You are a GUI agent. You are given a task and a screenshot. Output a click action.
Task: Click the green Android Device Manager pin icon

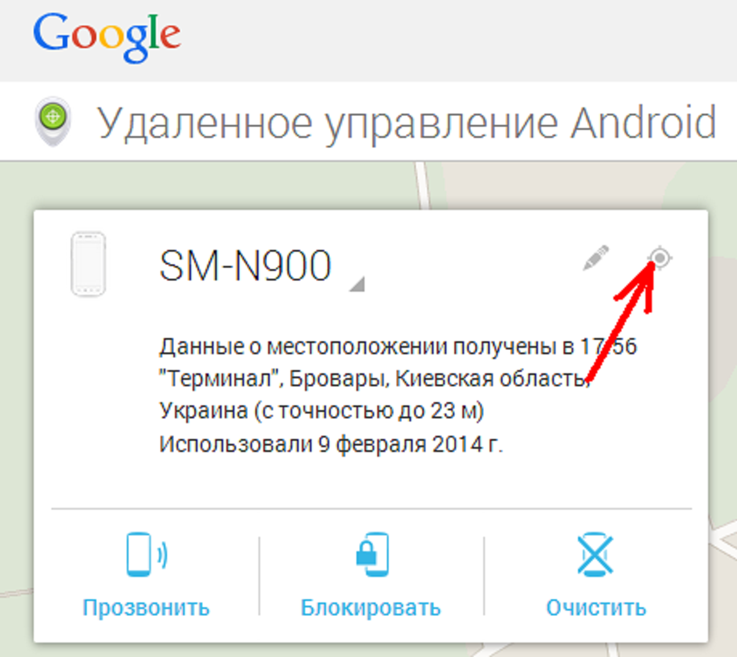(x=53, y=121)
